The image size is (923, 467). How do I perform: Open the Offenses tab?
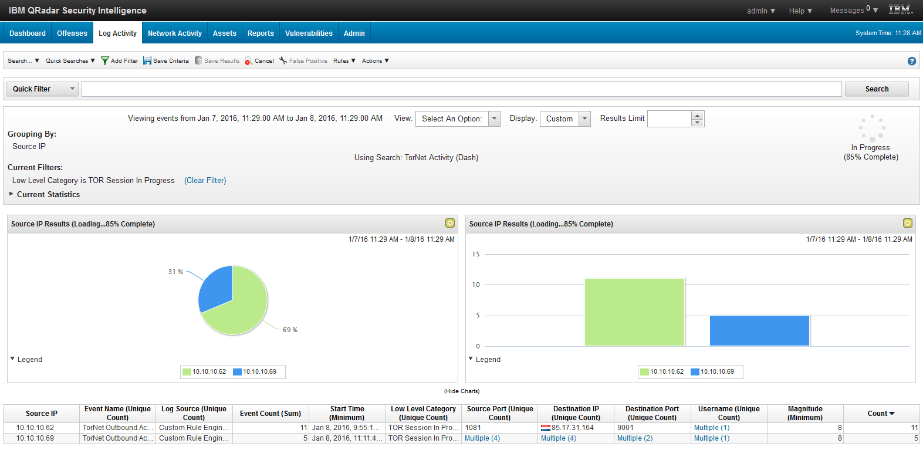tap(72, 33)
